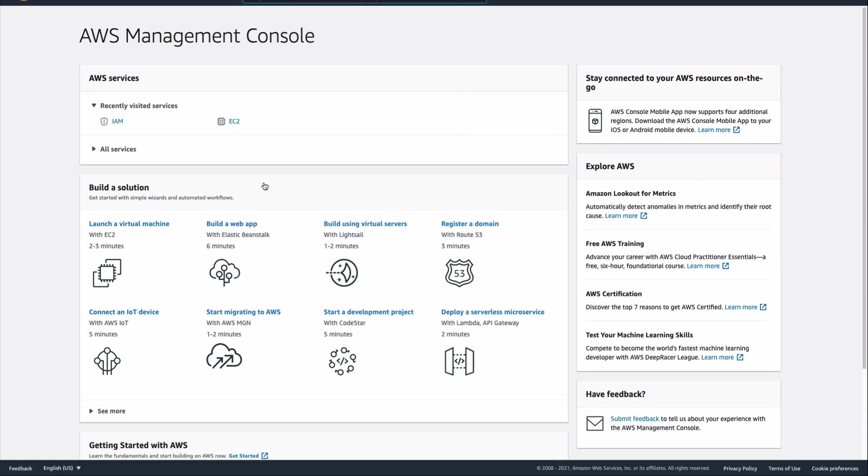Click Learn more under Free AWS Training
The height and width of the screenshot is (476, 868).
[703, 266]
